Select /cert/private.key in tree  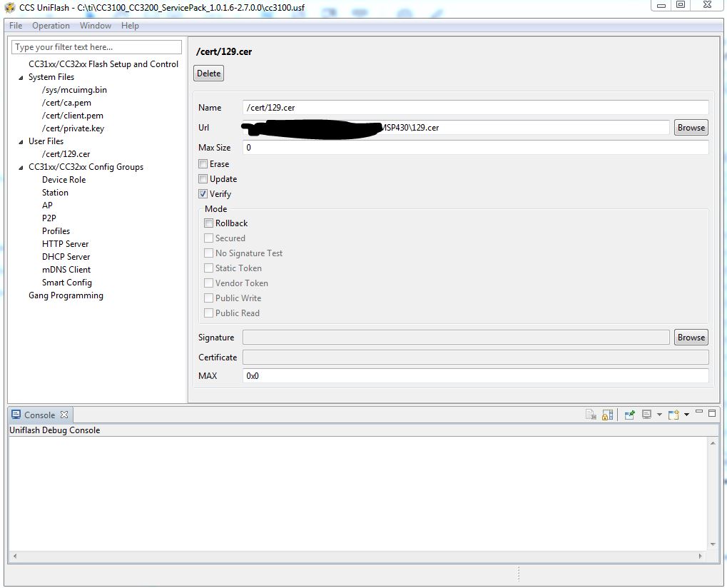point(73,128)
